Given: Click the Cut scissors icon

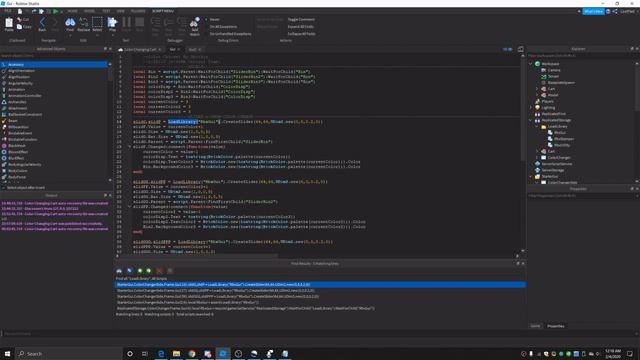Looking at the screenshot, I should (20, 20).
